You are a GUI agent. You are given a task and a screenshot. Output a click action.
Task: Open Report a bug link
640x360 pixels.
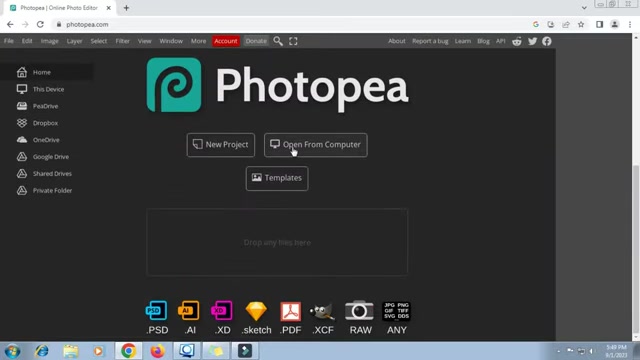[x=430, y=41]
